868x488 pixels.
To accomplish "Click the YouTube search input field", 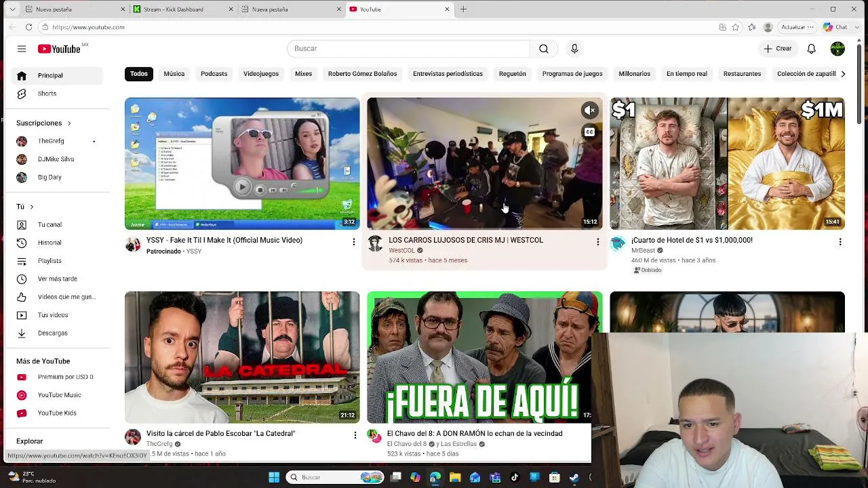I will [x=408, y=49].
